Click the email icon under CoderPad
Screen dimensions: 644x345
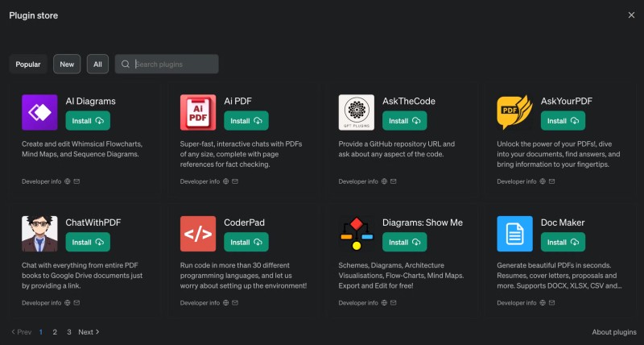tap(235, 303)
